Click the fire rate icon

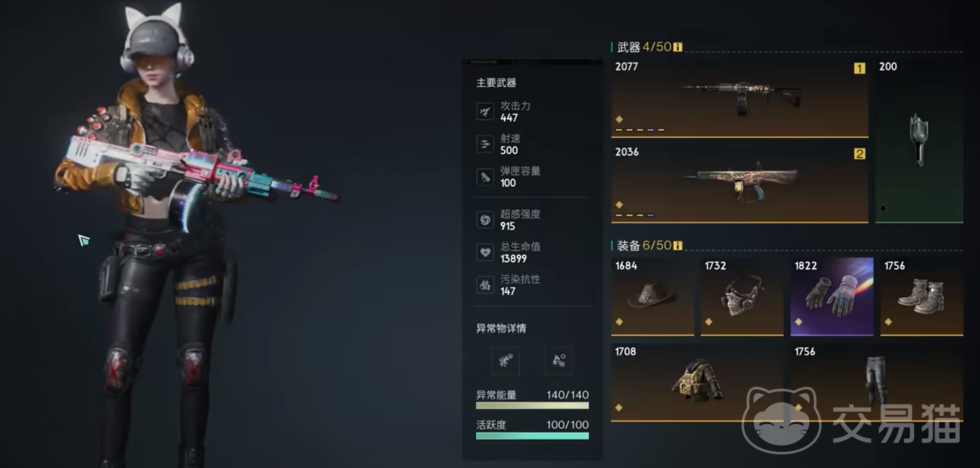[x=485, y=144]
